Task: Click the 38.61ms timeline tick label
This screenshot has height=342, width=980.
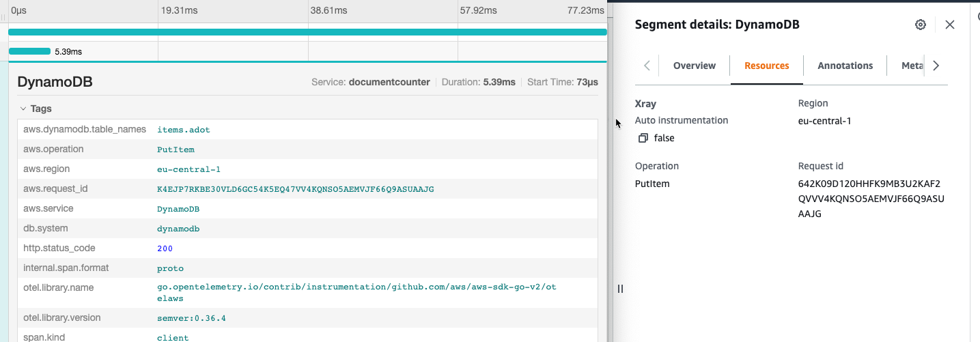Action: pyautogui.click(x=328, y=11)
